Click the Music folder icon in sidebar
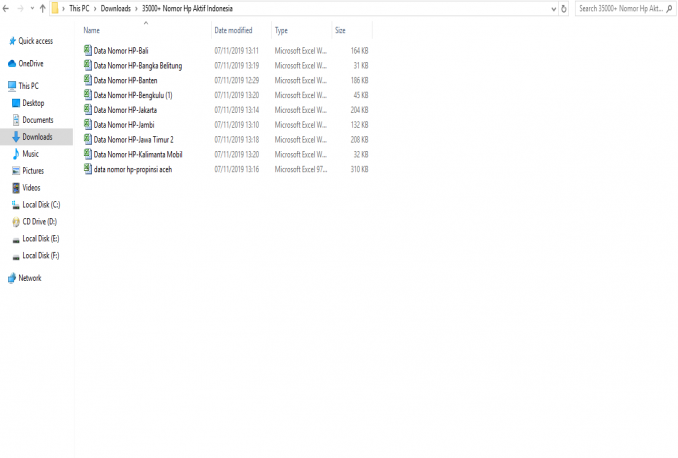The width and height of the screenshot is (678, 458). click(x=15, y=154)
